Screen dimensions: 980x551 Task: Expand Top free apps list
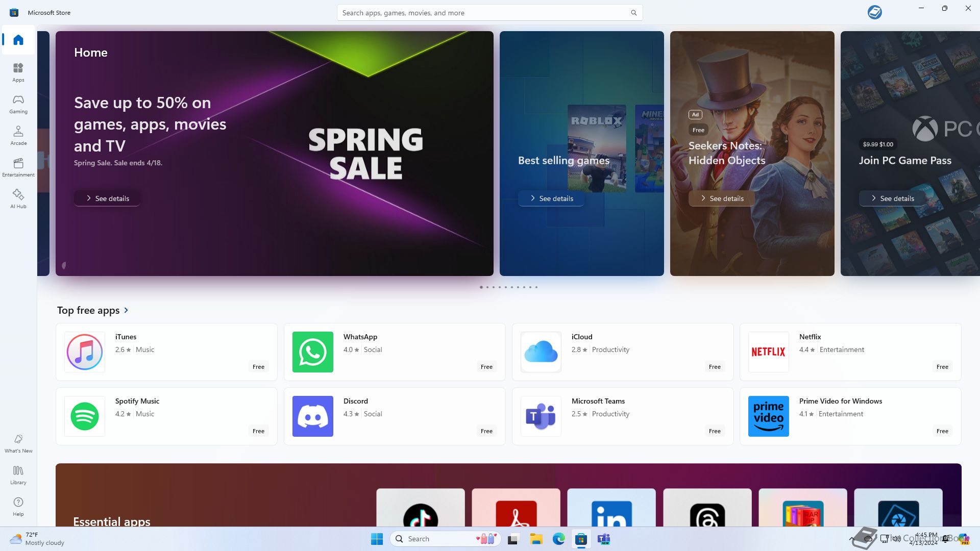(x=127, y=310)
